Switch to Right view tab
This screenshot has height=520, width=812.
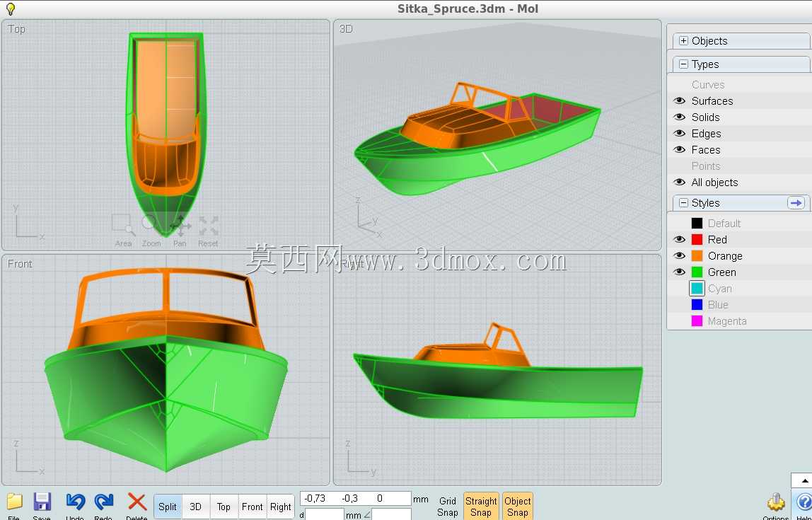(281, 507)
